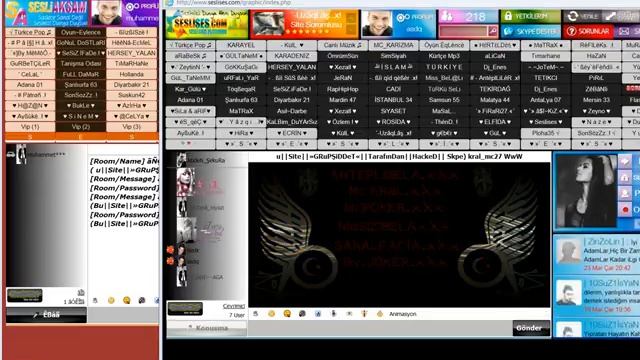The height and width of the screenshot is (360, 640).
Task: Open the MC_KARIZMA room
Action: (393, 45)
